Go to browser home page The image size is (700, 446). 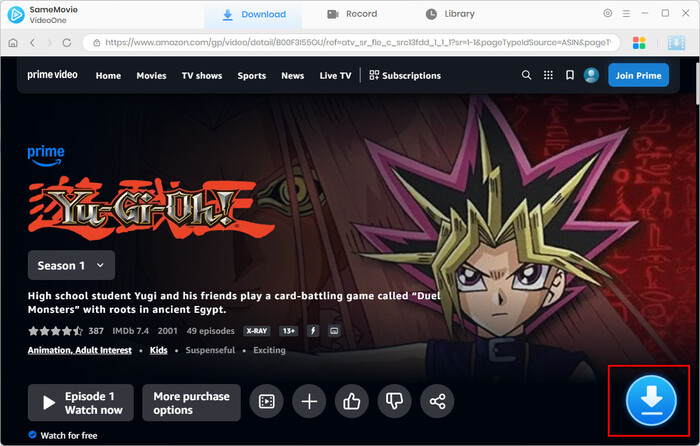(13, 43)
